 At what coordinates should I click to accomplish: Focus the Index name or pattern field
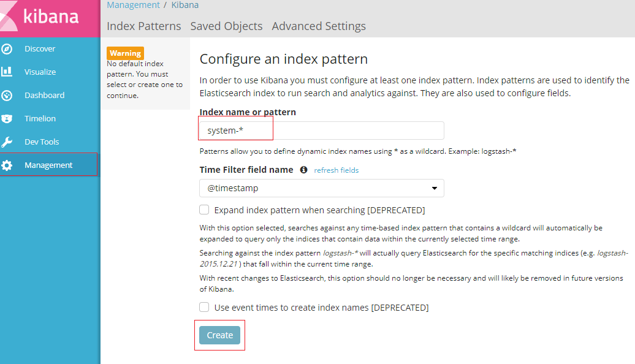(x=322, y=131)
